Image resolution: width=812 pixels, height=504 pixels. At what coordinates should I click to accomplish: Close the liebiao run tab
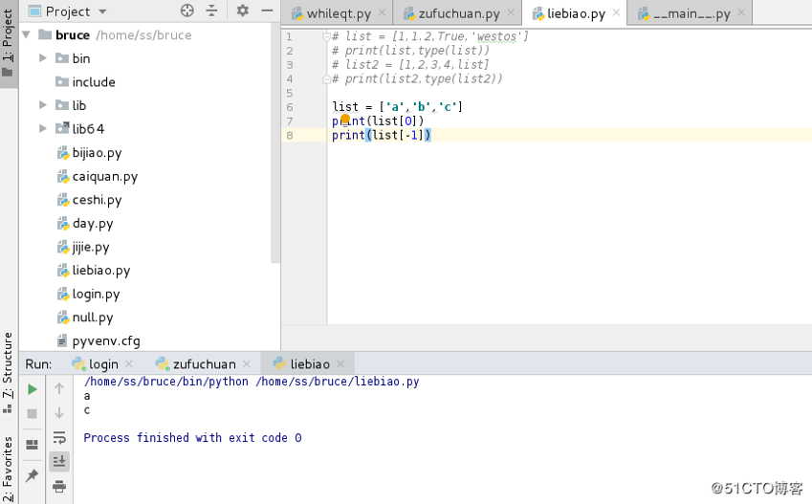tap(340, 364)
